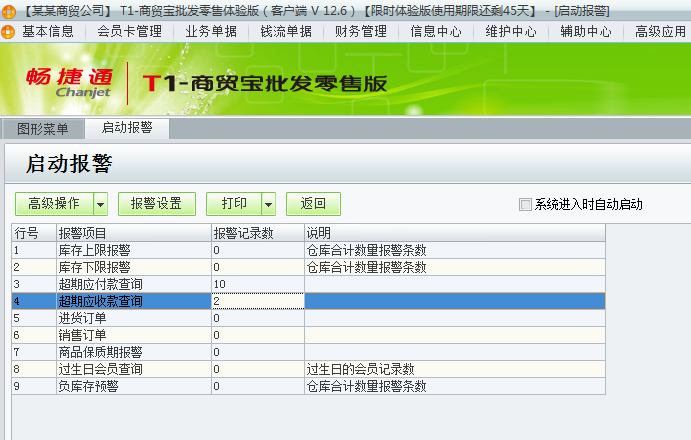The image size is (691, 440).
Task: Click the 报警项目 column header
Action: 134,233
